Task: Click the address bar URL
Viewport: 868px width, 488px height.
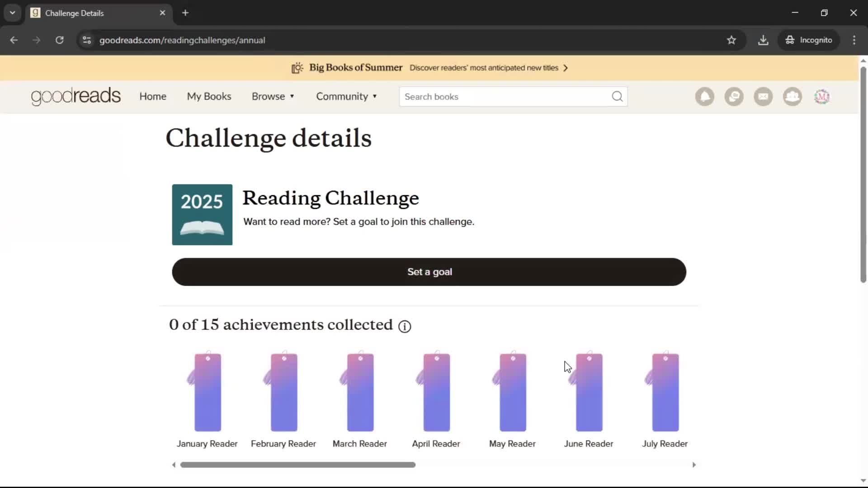Action: click(182, 40)
